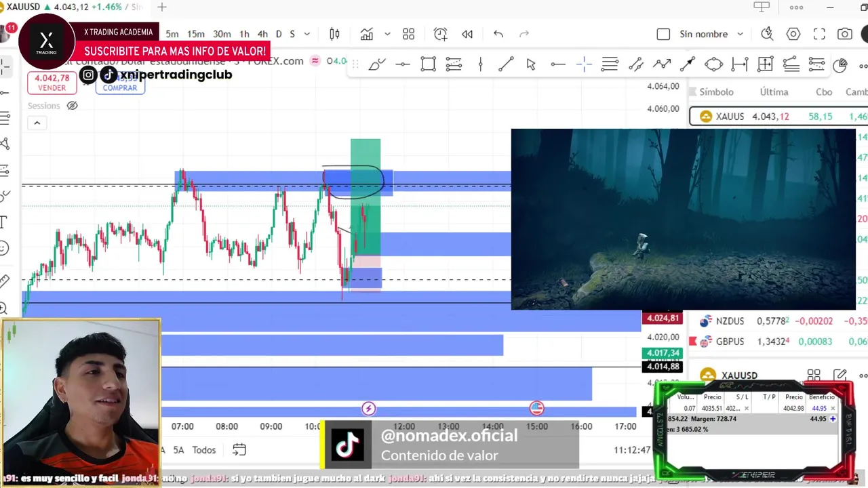Select the arrow line tool
This screenshot has width=868, height=488.
[688, 64]
